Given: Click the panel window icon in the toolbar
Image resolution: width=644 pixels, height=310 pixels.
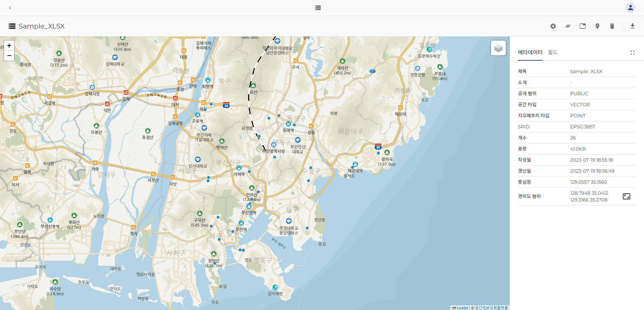Looking at the screenshot, I should coord(583,26).
